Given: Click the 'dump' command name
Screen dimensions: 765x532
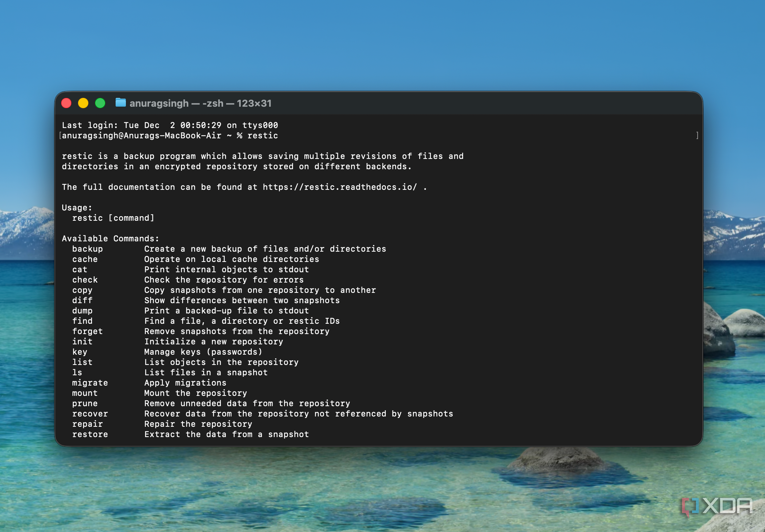Looking at the screenshot, I should [x=82, y=311].
